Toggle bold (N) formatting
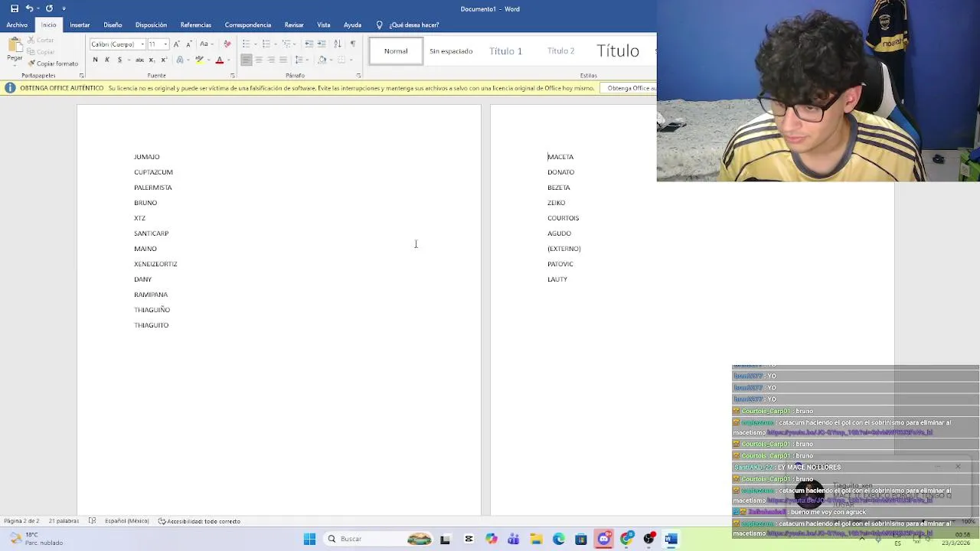This screenshot has height=551, width=980. pos(95,60)
